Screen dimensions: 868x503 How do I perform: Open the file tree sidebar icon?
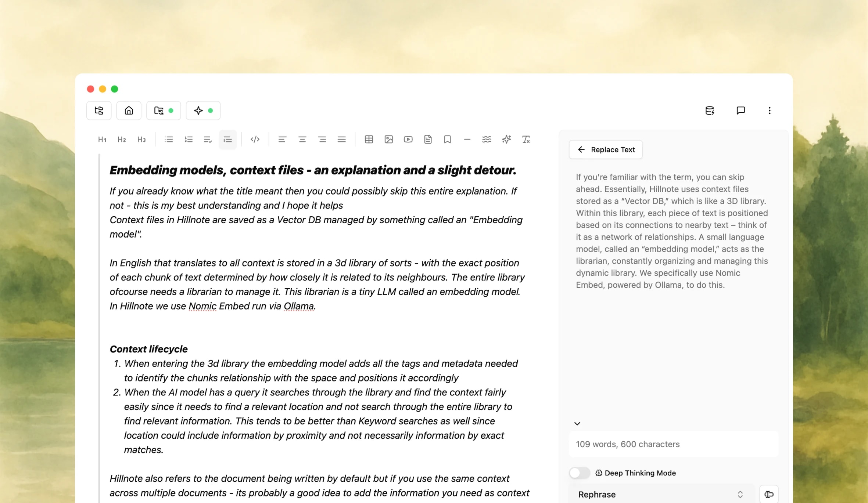pyautogui.click(x=99, y=111)
